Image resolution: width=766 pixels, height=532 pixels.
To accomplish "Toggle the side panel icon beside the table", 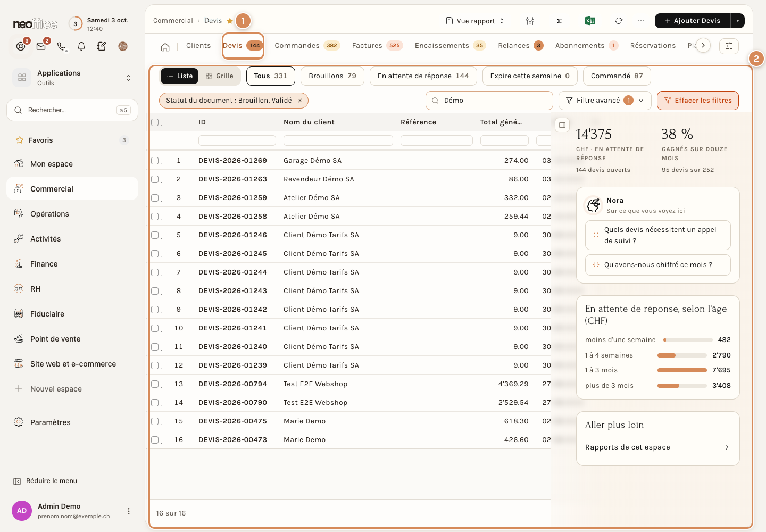I will click(562, 125).
